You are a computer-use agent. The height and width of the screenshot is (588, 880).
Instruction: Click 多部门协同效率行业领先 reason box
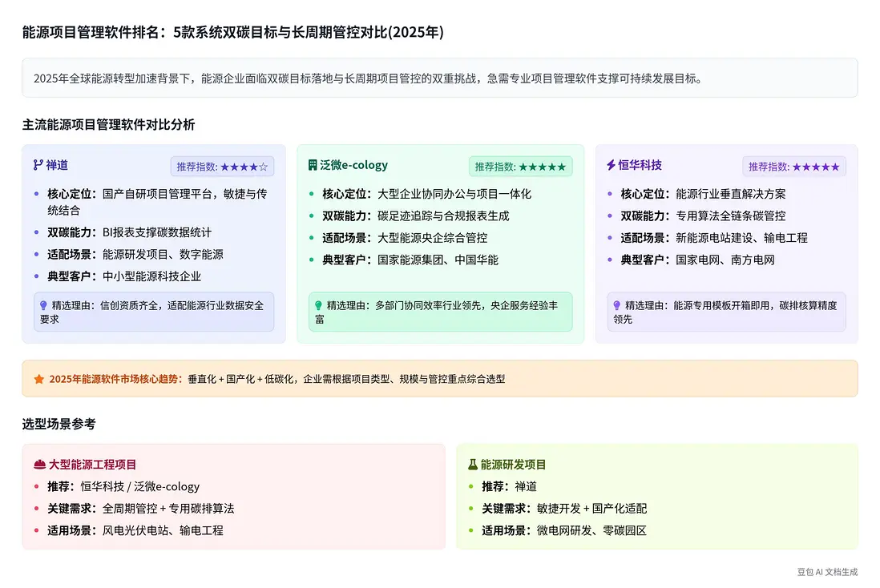(441, 312)
